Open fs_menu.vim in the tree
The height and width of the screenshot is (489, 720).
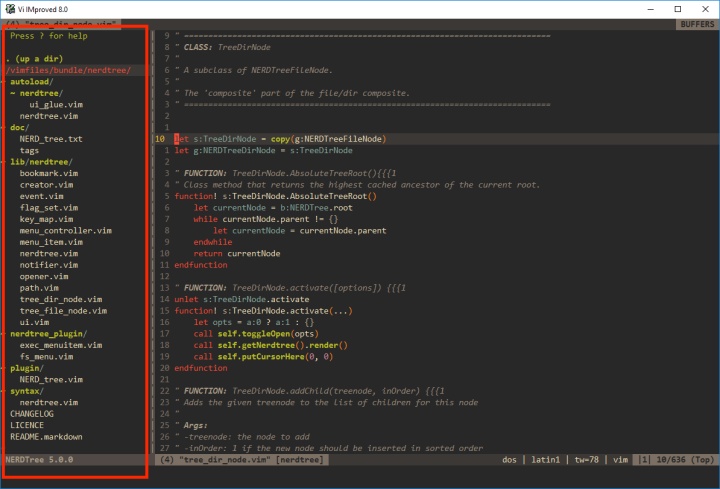pyautogui.click(x=46, y=357)
